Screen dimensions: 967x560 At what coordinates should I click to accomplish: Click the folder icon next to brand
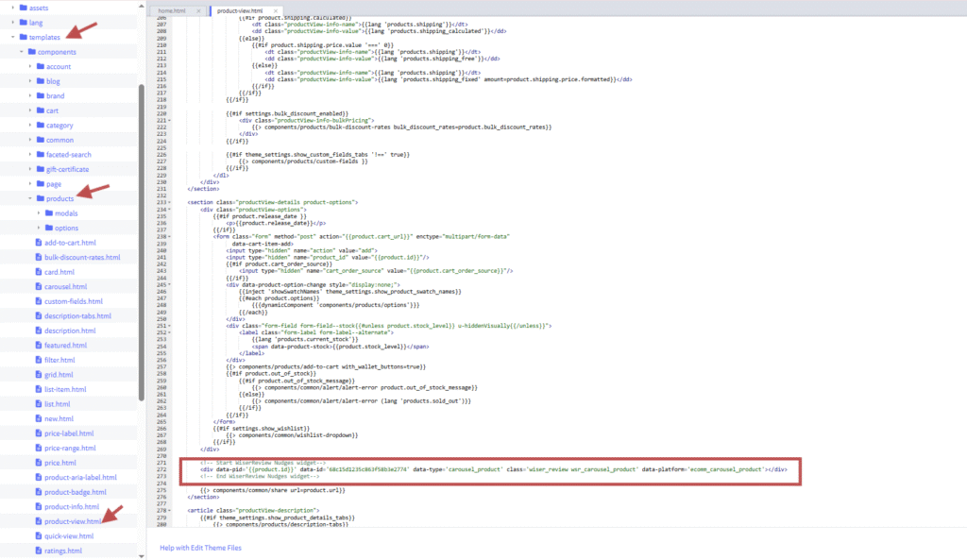click(x=39, y=95)
